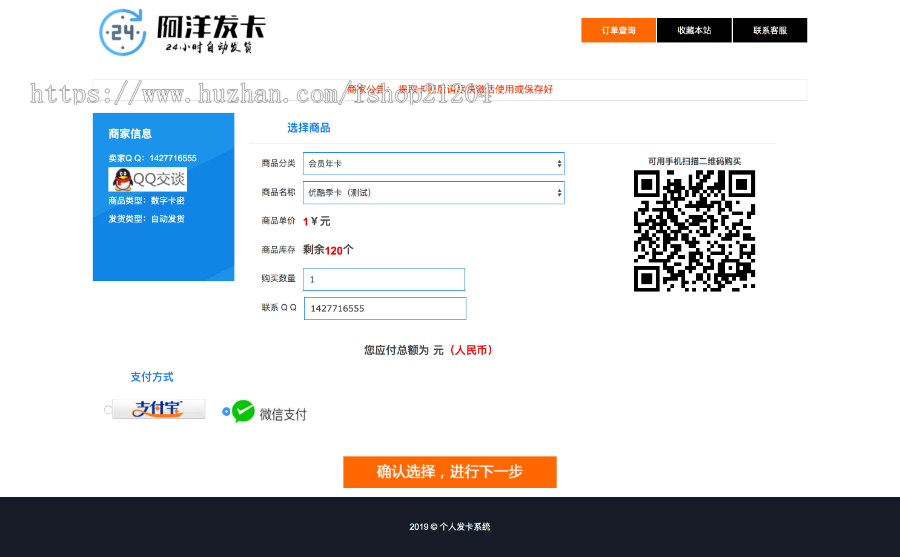The width and height of the screenshot is (900, 557).
Task: Click the QR code for mobile purchase
Action: 695,231
